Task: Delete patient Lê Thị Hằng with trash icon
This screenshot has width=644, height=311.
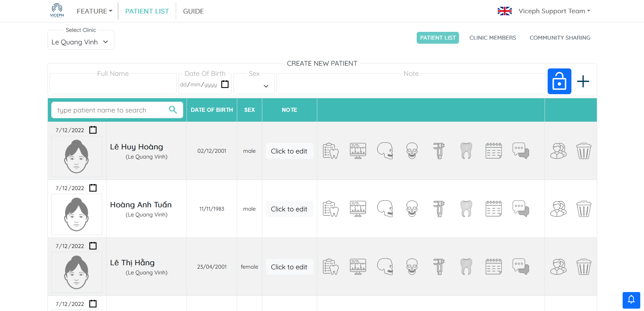Action: pyautogui.click(x=584, y=267)
